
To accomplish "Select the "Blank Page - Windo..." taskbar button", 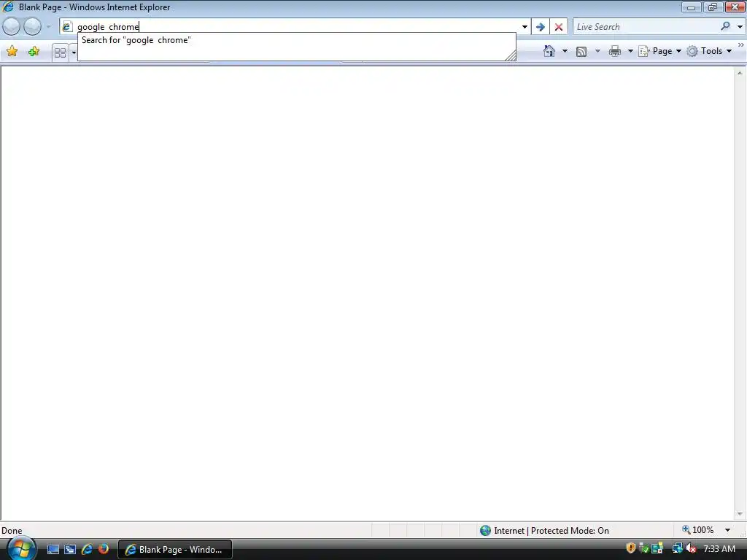I will [x=175, y=550].
